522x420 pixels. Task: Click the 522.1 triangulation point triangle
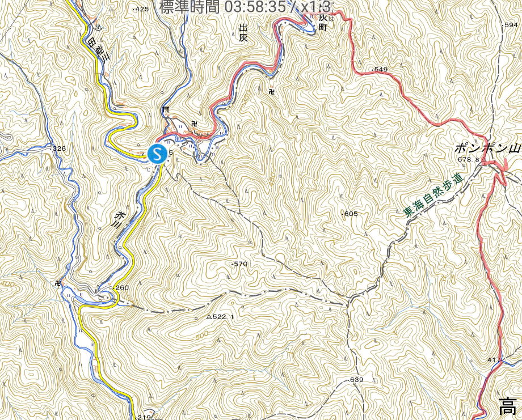(209, 317)
